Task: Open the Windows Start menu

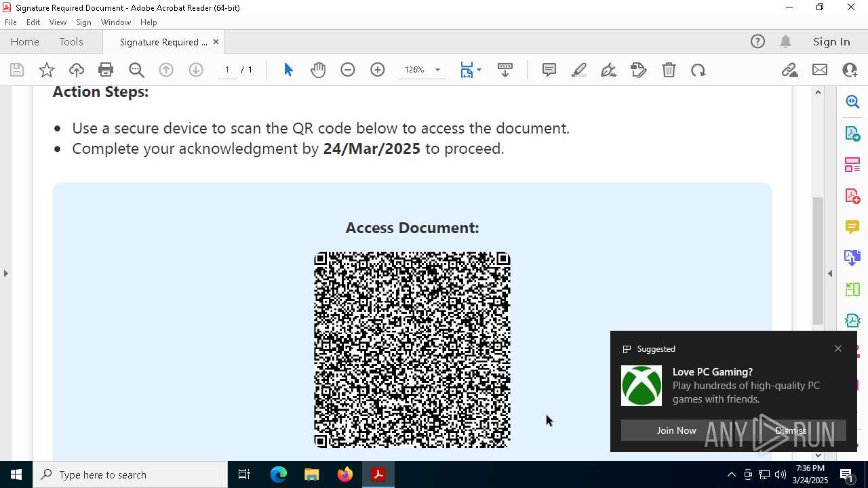Action: coord(16,474)
